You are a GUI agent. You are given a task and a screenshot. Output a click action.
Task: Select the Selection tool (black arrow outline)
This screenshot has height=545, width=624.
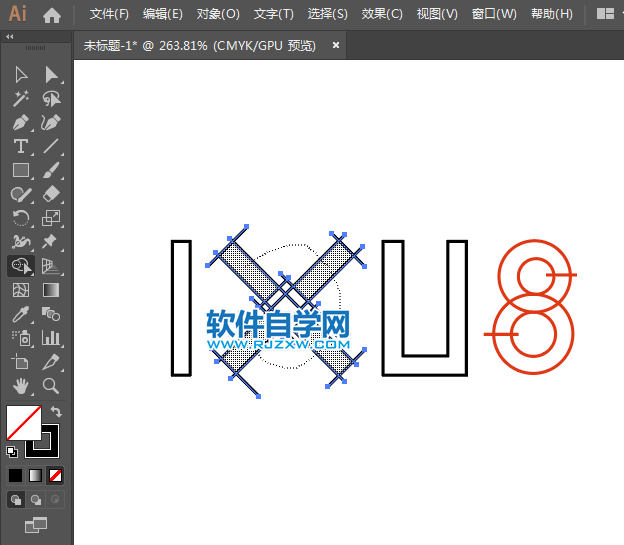click(x=21, y=75)
